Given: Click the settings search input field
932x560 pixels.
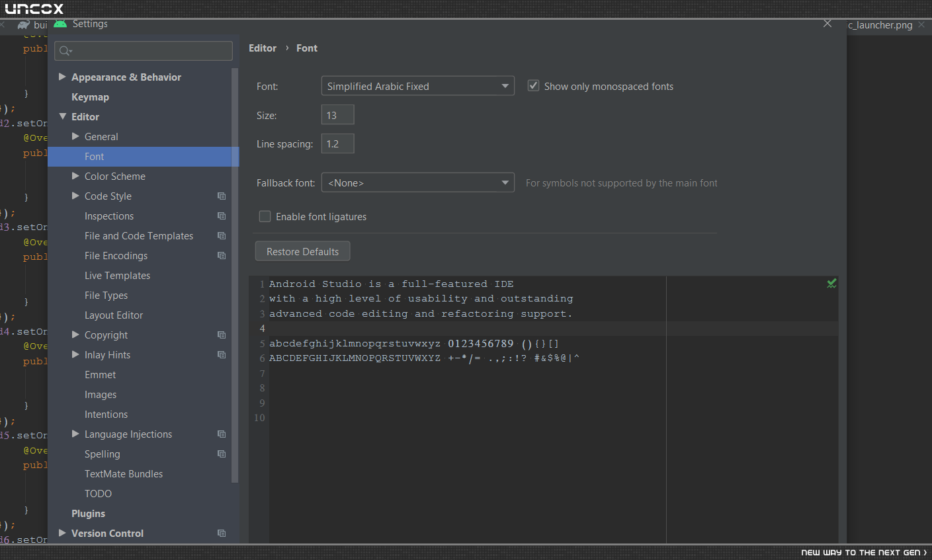Looking at the screenshot, I should click(x=144, y=51).
